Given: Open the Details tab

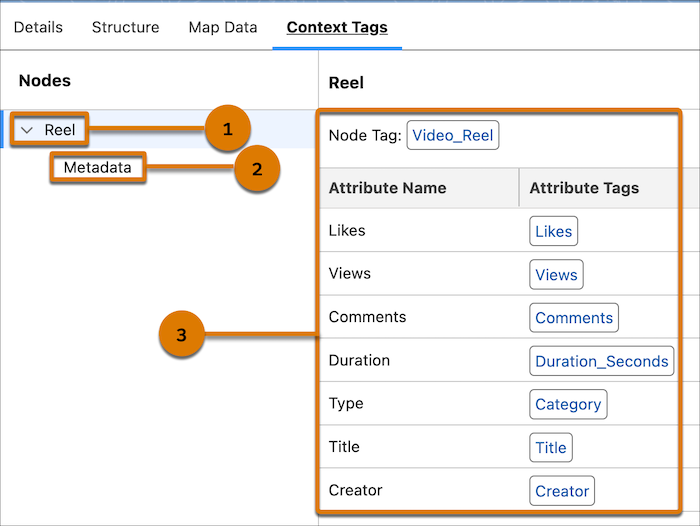Looking at the screenshot, I should click(38, 27).
